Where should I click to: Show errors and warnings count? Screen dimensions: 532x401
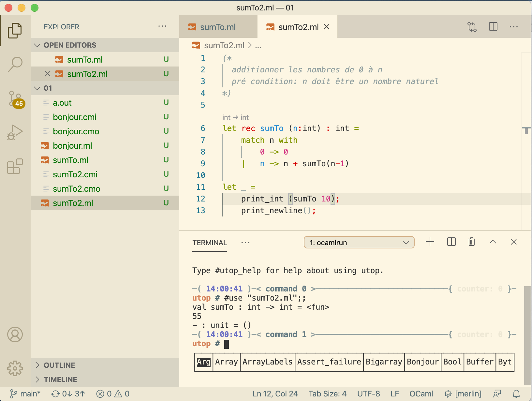pyautogui.click(x=113, y=394)
